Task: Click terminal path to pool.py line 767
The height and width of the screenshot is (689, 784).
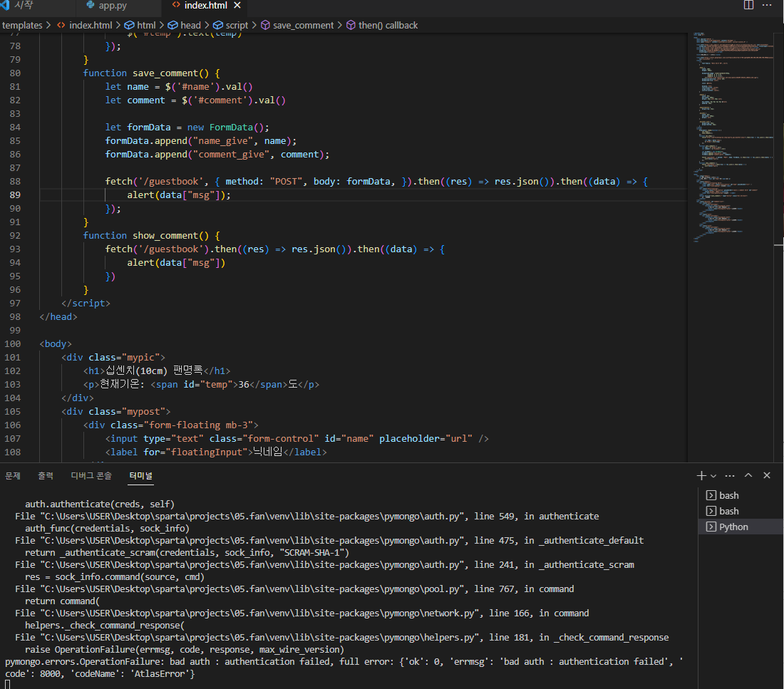Action: (x=294, y=589)
